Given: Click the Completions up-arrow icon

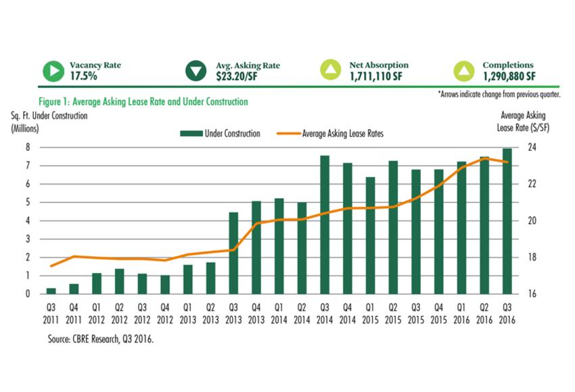Looking at the screenshot, I should (x=464, y=71).
